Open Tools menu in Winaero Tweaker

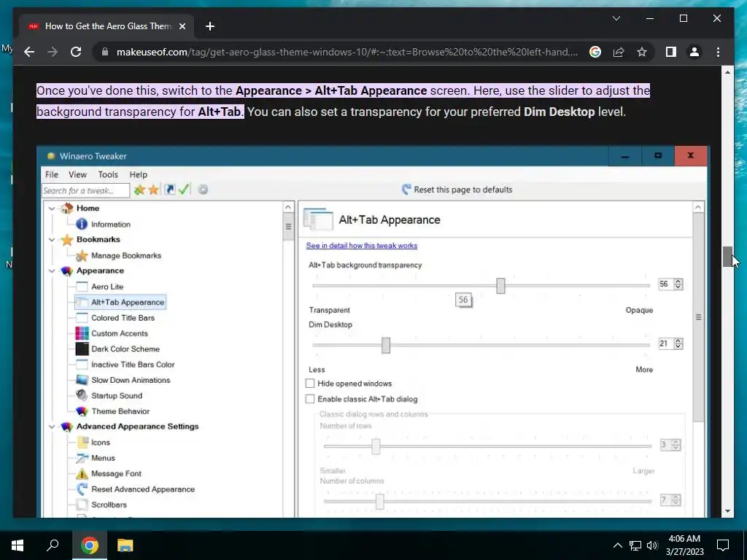click(108, 174)
